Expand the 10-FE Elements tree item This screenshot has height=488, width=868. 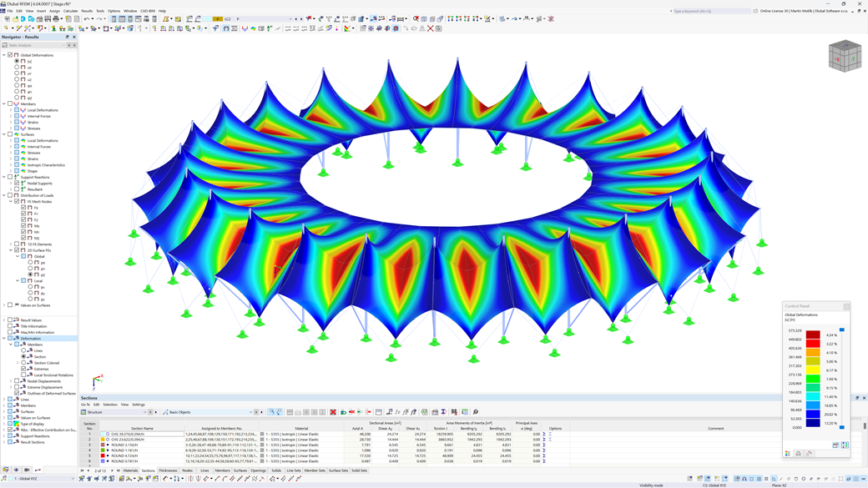pyautogui.click(x=10, y=243)
